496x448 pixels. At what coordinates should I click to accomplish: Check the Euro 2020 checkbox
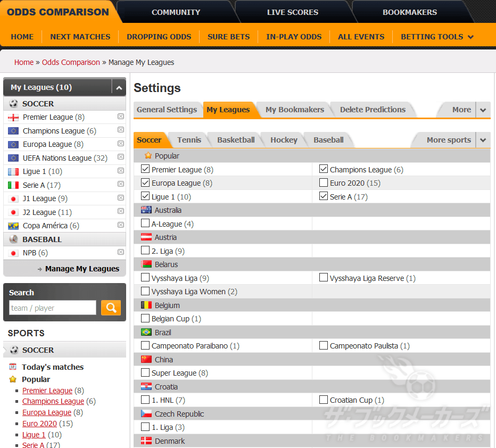[323, 182]
